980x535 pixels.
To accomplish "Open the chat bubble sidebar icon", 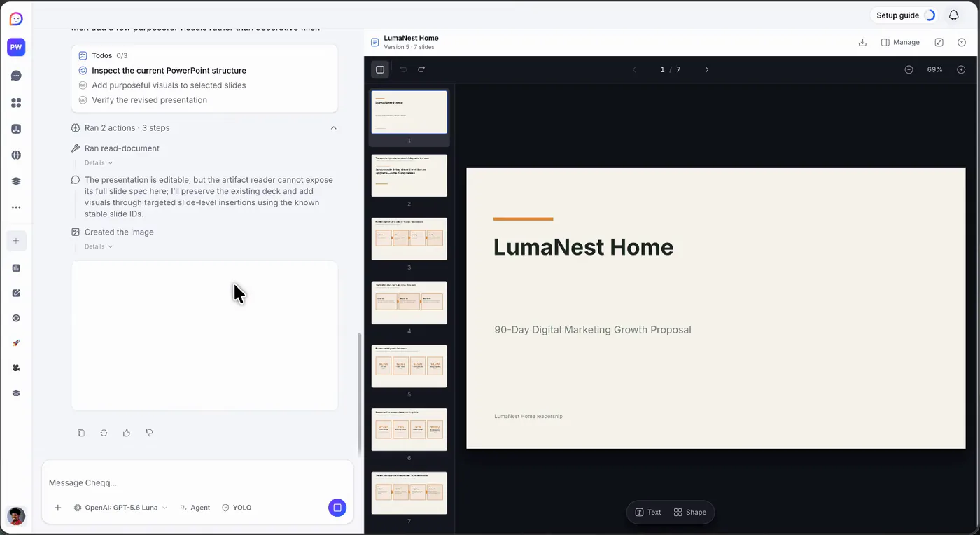I will 16,76.
